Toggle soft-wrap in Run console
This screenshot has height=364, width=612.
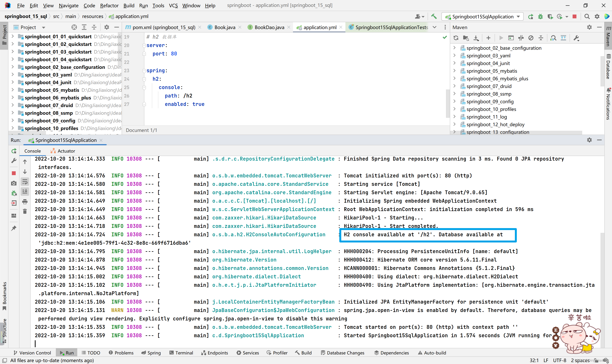point(25,182)
